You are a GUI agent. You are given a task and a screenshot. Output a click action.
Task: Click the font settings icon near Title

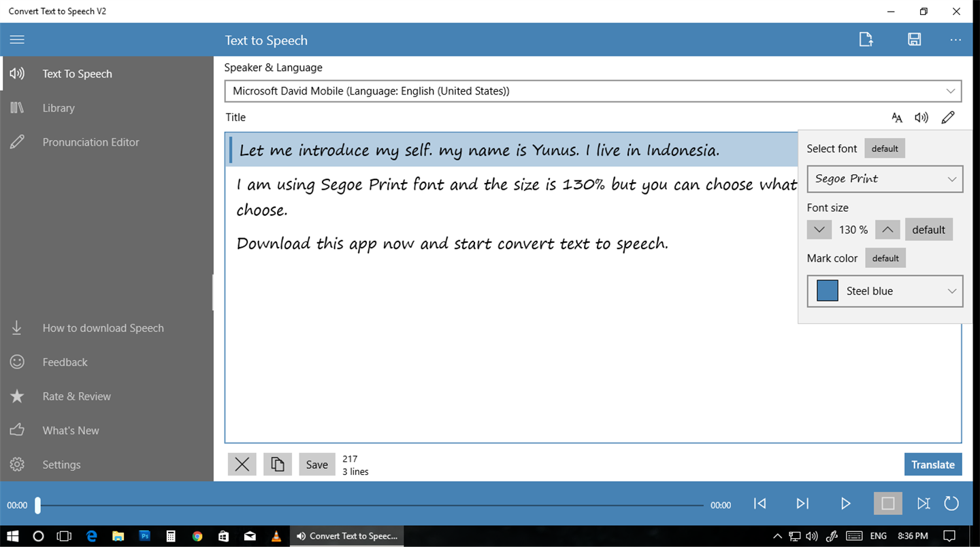point(897,118)
